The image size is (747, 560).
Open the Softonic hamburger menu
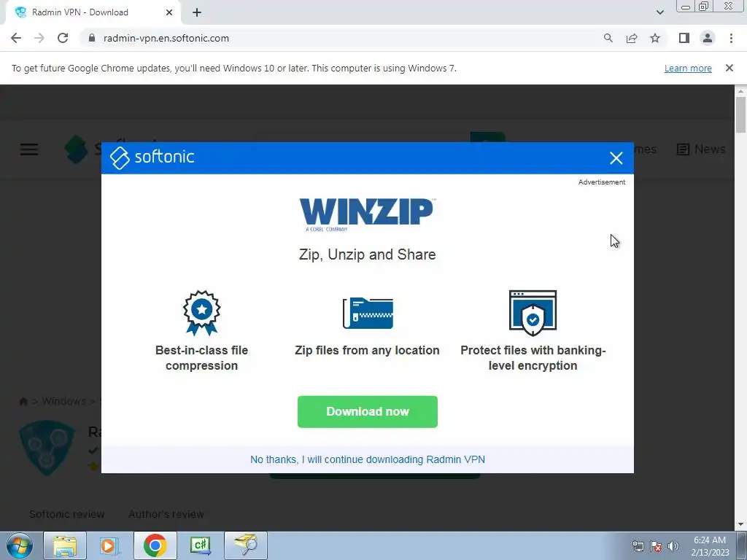[29, 149]
